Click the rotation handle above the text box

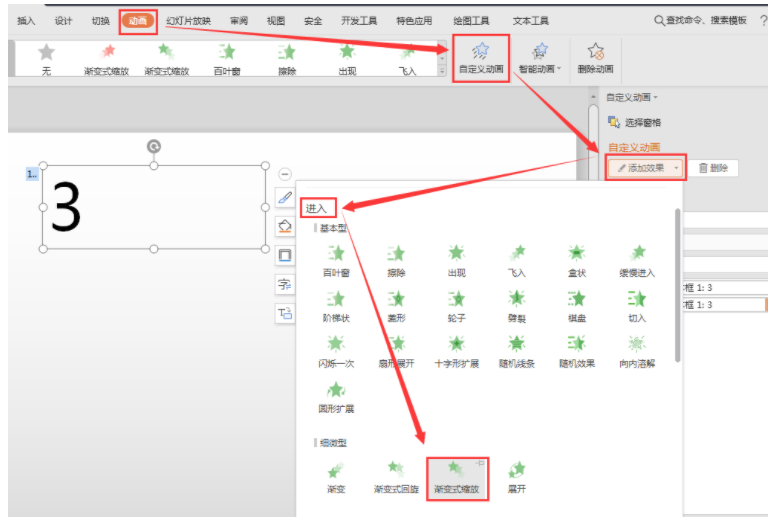click(154, 146)
